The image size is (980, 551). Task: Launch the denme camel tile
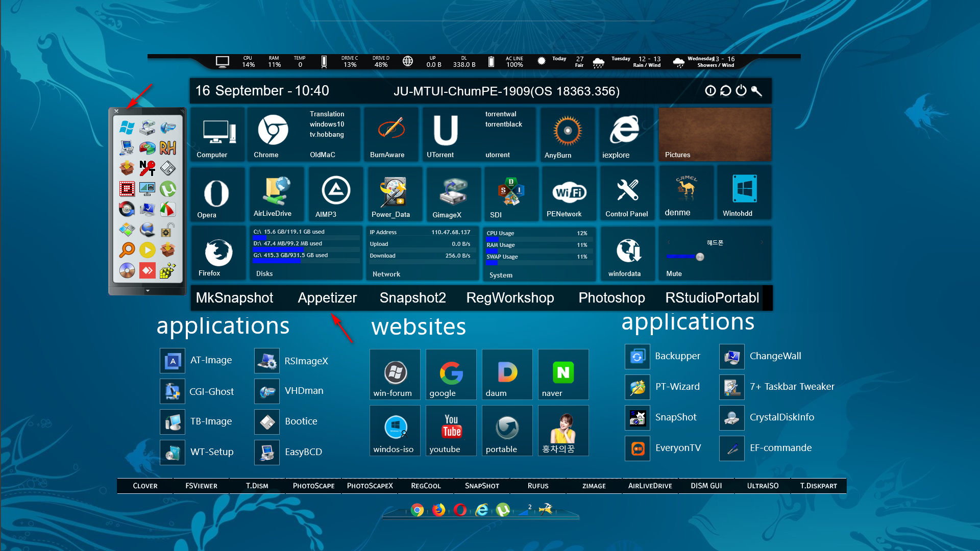point(686,193)
